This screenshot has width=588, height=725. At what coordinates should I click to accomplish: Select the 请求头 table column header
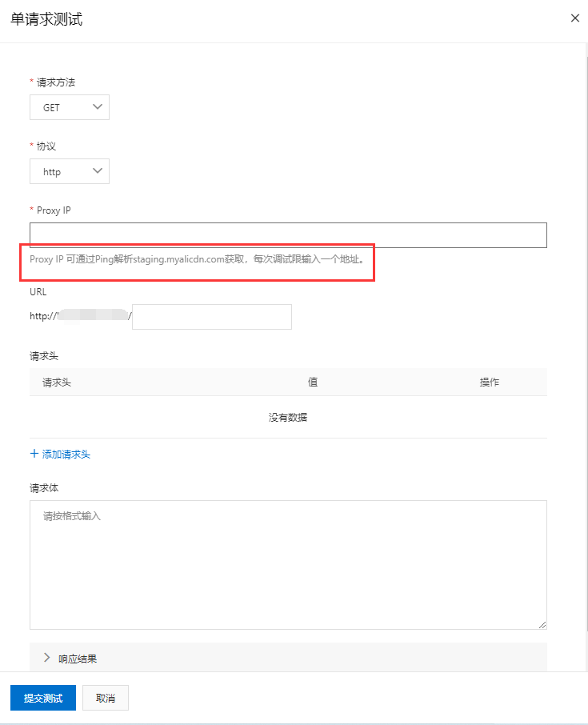[x=57, y=383]
